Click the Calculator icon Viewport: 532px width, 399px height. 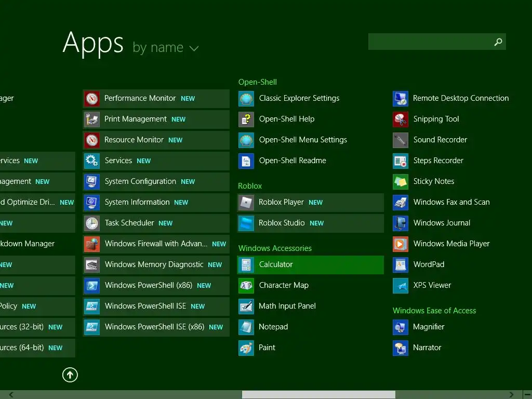click(x=246, y=265)
